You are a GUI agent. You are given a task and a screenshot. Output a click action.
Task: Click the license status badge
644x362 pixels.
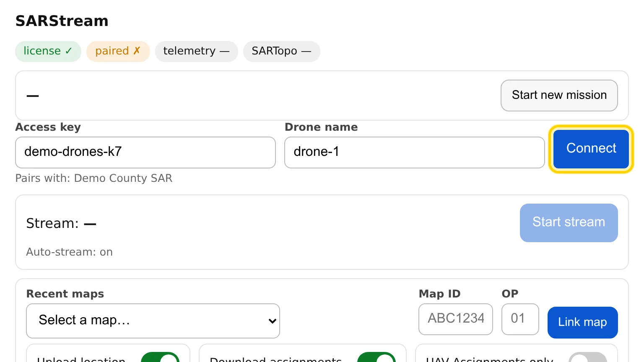48,51
